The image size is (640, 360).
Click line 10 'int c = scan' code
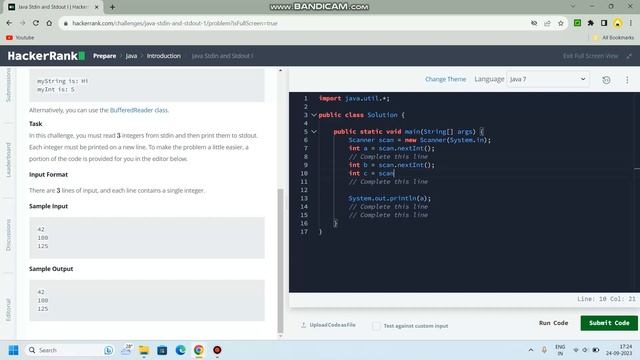click(371, 173)
